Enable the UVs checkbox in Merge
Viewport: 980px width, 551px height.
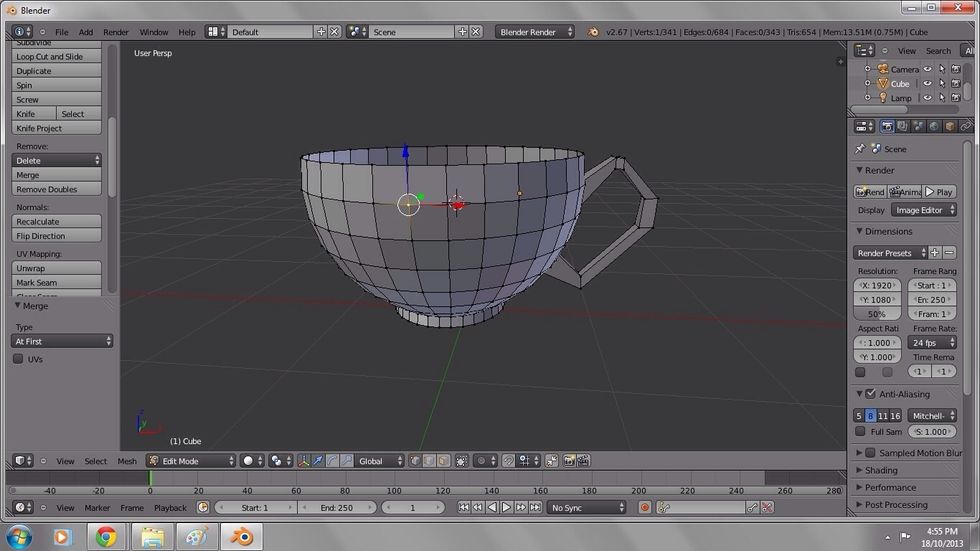tap(18, 359)
